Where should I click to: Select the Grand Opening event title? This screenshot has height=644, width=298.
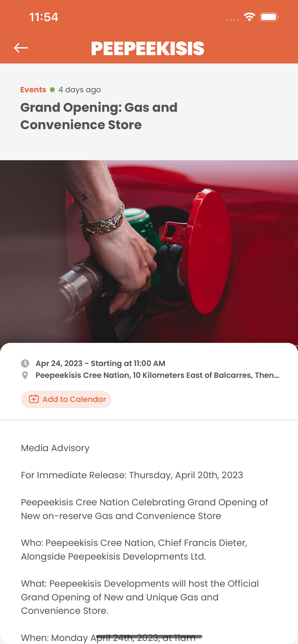click(x=99, y=116)
